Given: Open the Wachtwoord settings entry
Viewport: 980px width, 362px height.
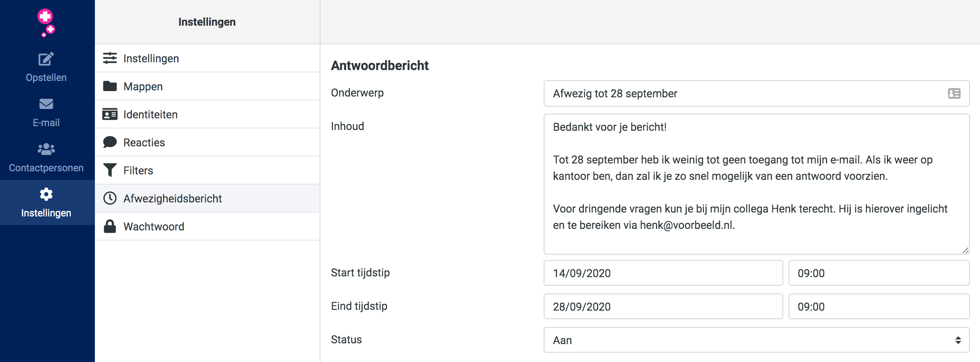Looking at the screenshot, I should (x=207, y=226).
